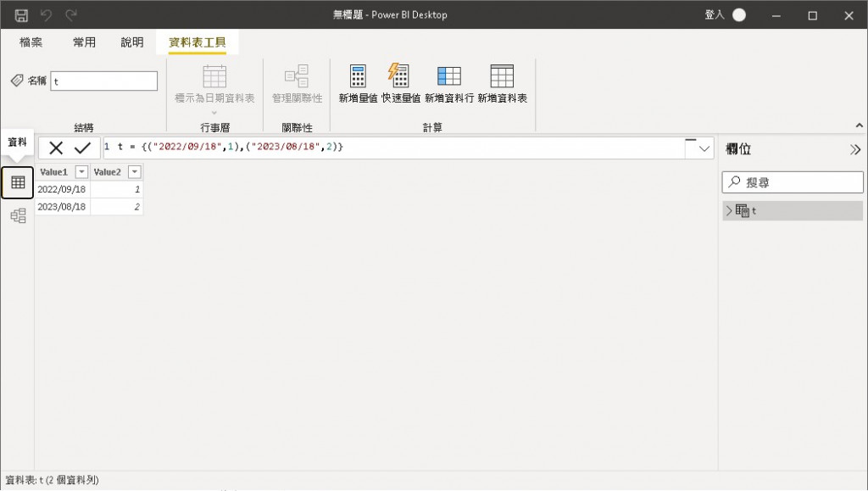Click the Value1 column header

[53, 172]
